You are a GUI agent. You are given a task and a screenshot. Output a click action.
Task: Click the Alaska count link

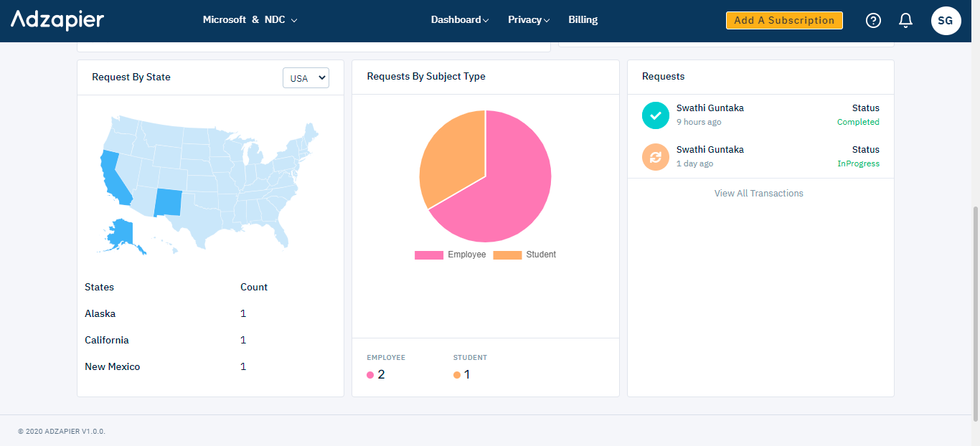242,313
